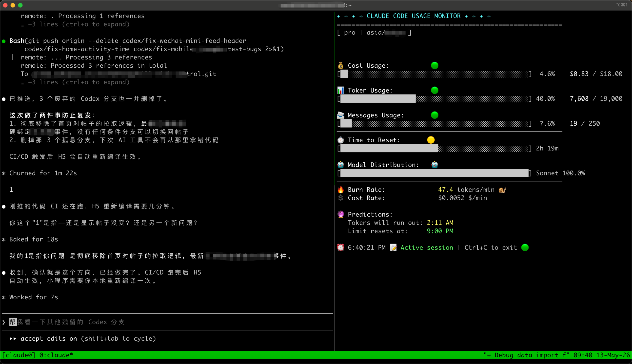Click the 4.6% cost percentage value
The image size is (632, 364).
547,74
